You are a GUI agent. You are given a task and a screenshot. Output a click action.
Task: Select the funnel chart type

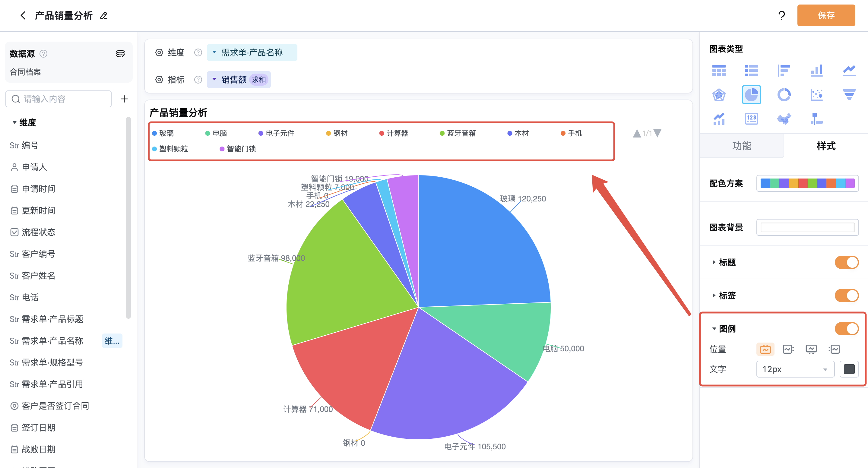pyautogui.click(x=849, y=95)
